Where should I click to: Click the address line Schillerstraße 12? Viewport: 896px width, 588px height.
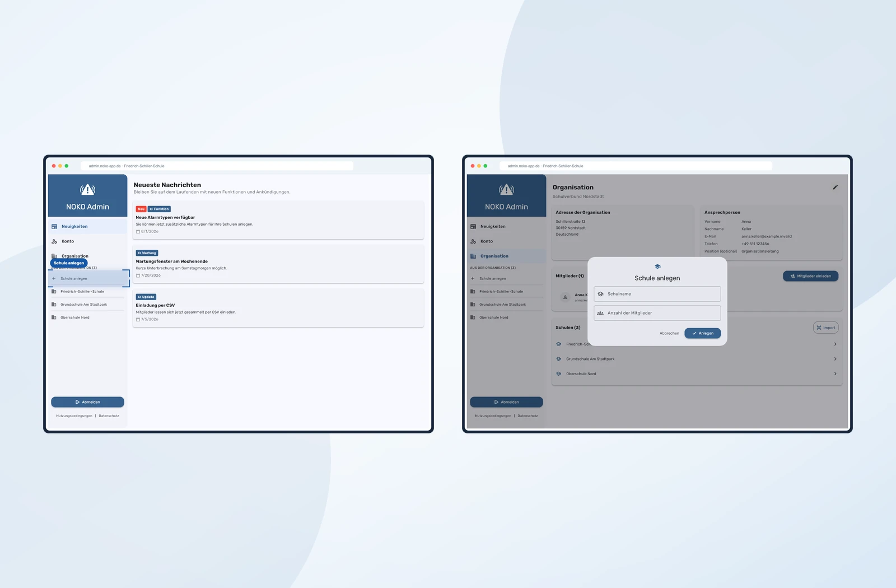tap(571, 222)
